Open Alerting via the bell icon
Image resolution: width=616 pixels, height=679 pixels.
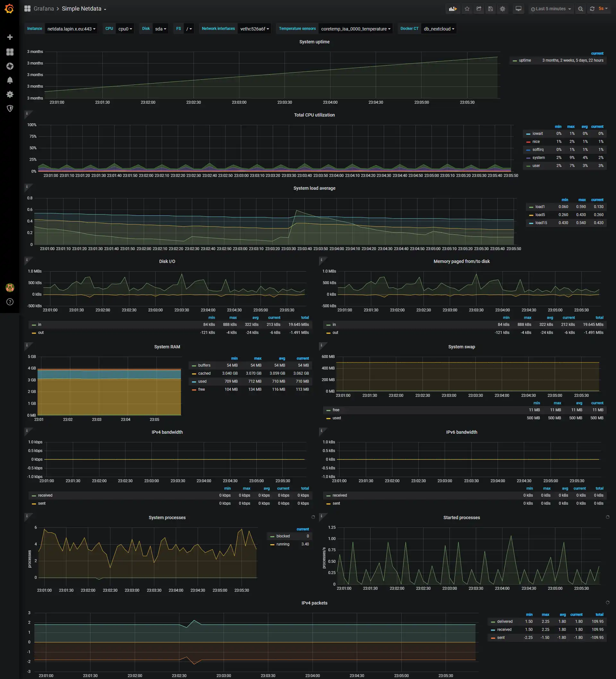tap(10, 80)
